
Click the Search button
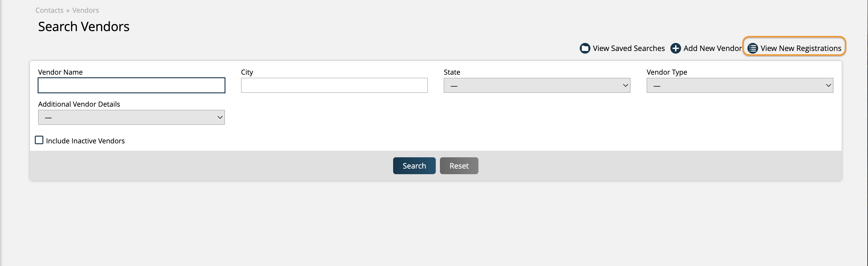[x=414, y=166]
